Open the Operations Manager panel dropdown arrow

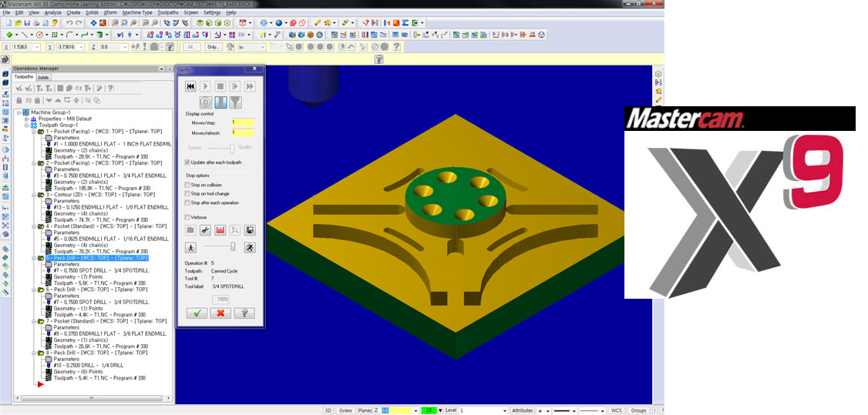click(161, 69)
